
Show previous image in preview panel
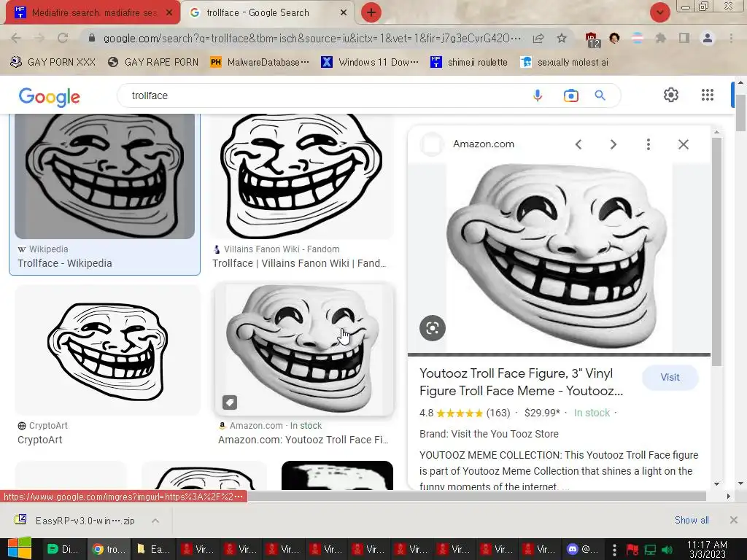click(x=578, y=144)
